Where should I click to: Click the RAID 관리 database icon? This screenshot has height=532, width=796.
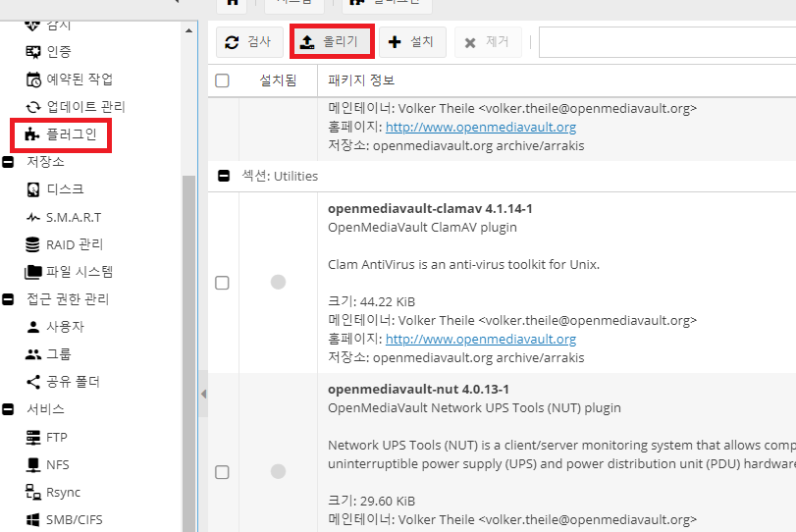pyautogui.click(x=32, y=244)
